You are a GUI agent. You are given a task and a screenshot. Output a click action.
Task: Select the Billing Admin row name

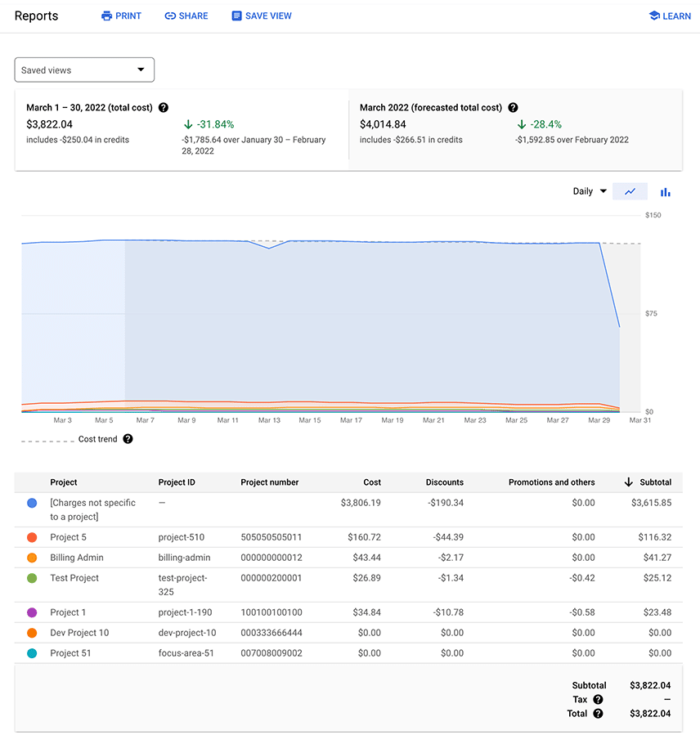[77, 558]
